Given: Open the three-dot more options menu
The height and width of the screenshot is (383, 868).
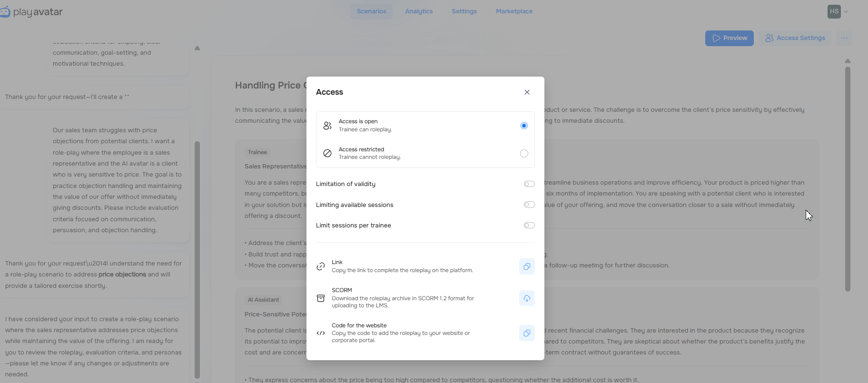Looking at the screenshot, I should click(844, 38).
